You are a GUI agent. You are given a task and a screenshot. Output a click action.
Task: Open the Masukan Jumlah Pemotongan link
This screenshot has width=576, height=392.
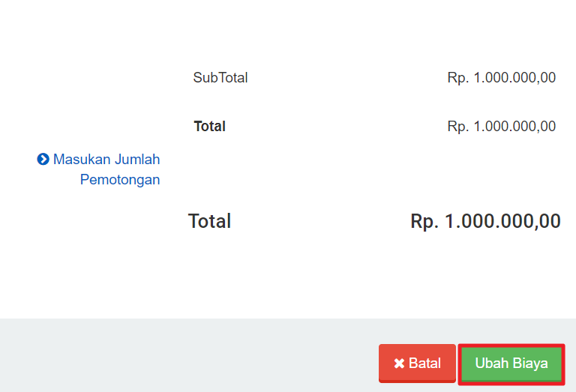98,169
